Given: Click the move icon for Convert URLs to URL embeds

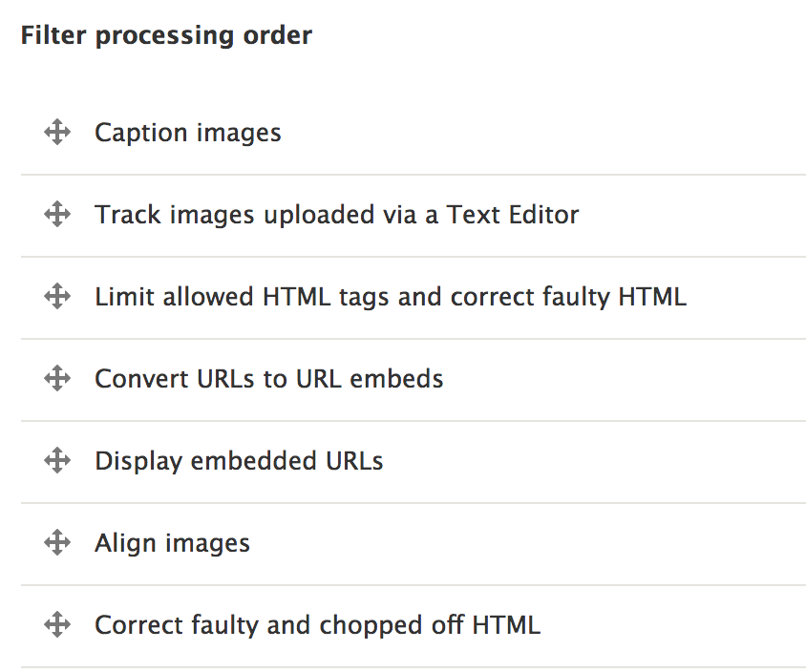Looking at the screenshot, I should tap(57, 379).
